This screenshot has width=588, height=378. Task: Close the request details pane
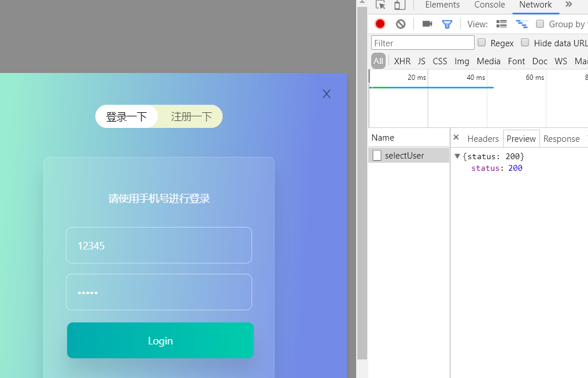(456, 137)
